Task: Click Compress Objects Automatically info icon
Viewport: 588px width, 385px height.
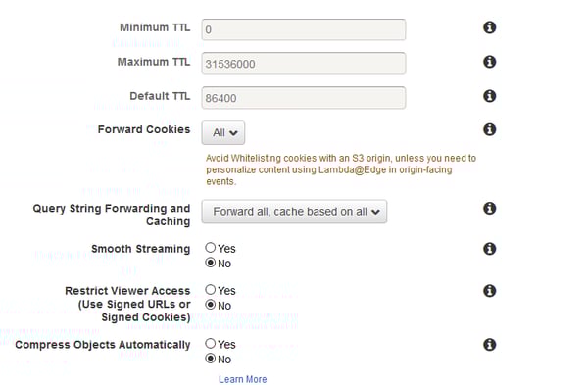Action: (489, 345)
